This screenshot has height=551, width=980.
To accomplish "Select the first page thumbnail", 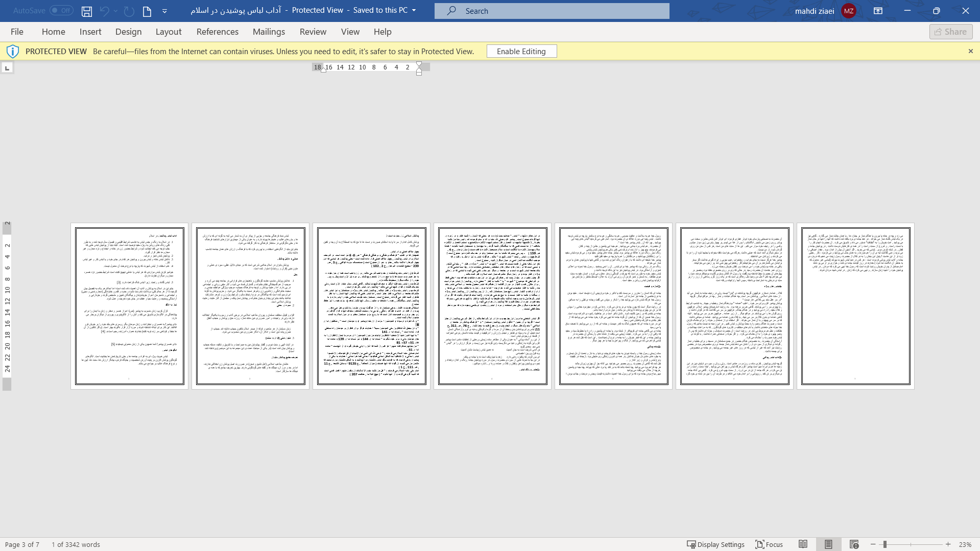I will 129,306.
